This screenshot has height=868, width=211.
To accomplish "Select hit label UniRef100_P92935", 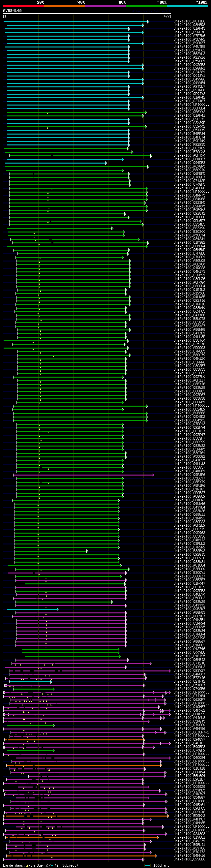I will [x=189, y=145].
